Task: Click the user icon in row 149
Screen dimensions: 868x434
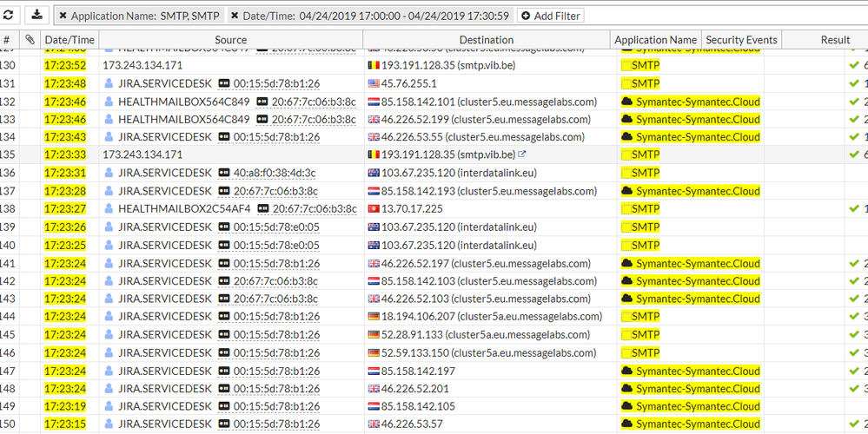Action: coord(109,406)
